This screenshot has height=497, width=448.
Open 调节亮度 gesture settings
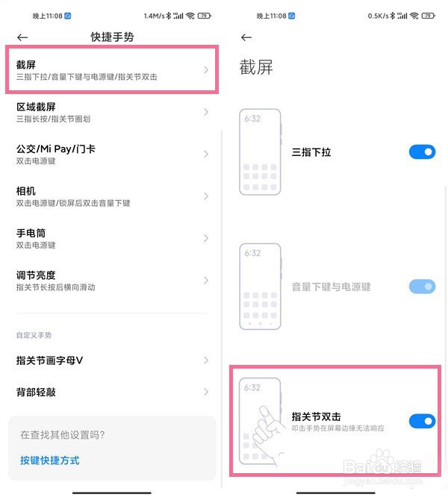coord(112,281)
